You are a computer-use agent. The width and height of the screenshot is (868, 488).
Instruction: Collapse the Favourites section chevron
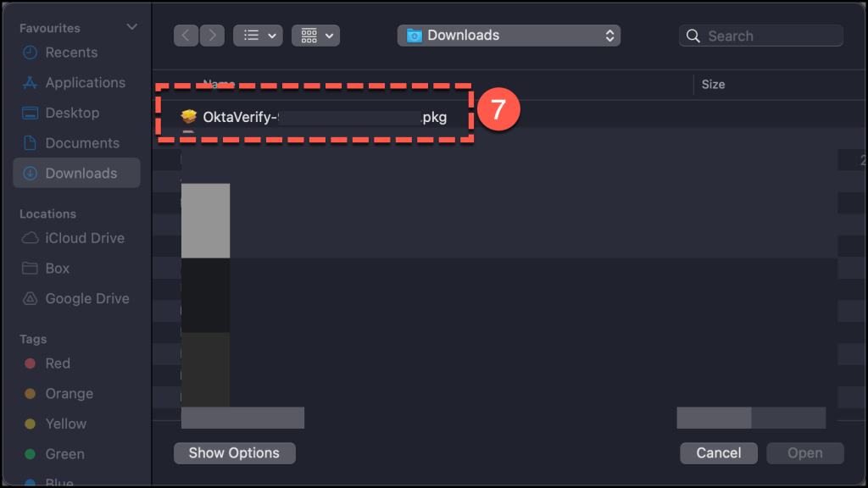click(131, 28)
